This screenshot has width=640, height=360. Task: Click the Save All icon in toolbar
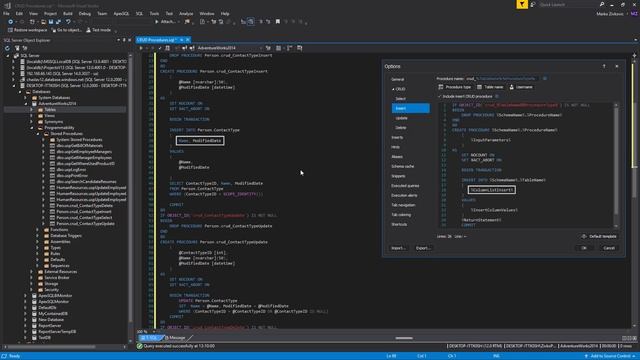click(58, 22)
